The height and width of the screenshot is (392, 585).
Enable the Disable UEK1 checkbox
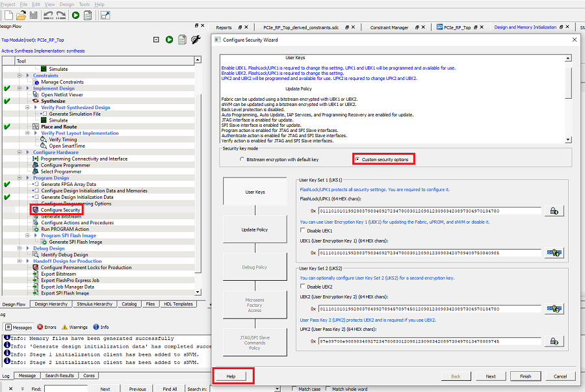(x=303, y=231)
